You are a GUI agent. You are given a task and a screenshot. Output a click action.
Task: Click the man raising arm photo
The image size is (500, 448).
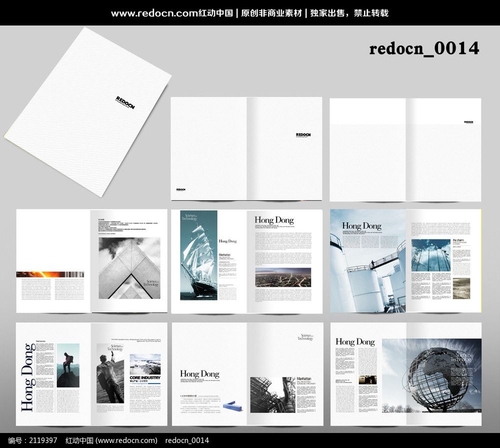110,373
